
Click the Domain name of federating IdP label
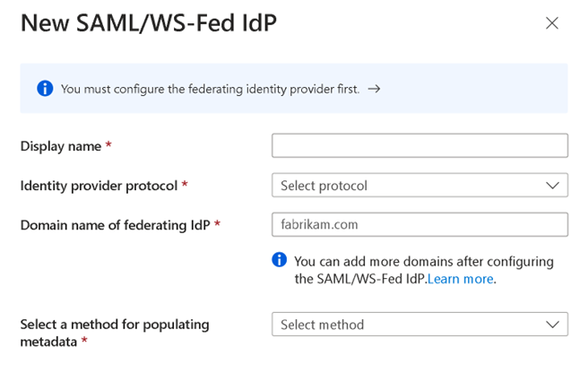[x=115, y=225]
